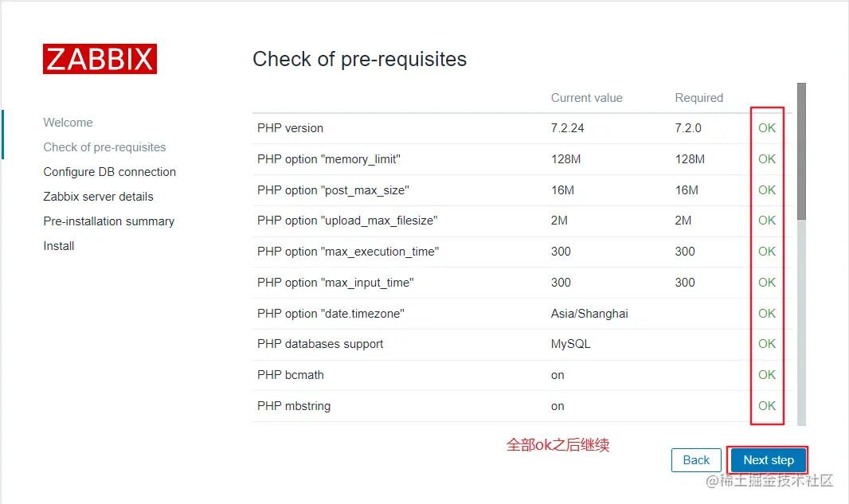
Task: Click the Current value column header
Action: (x=586, y=98)
